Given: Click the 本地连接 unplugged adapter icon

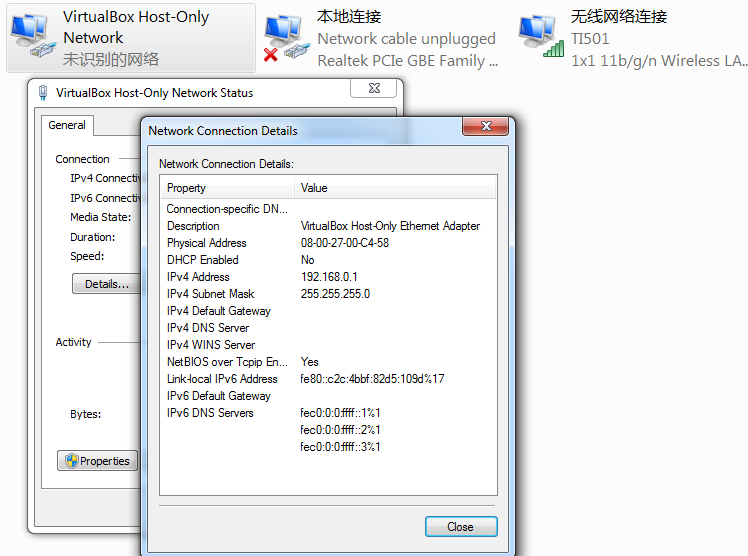Looking at the screenshot, I should click(x=285, y=38).
